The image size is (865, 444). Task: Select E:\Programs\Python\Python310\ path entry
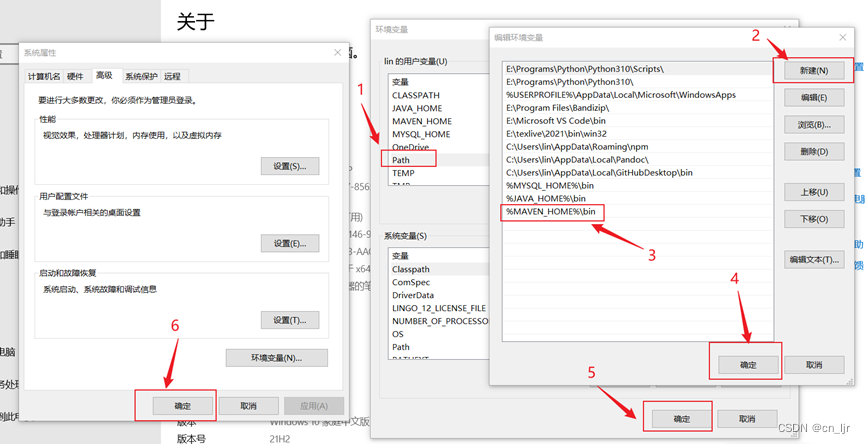click(x=638, y=82)
